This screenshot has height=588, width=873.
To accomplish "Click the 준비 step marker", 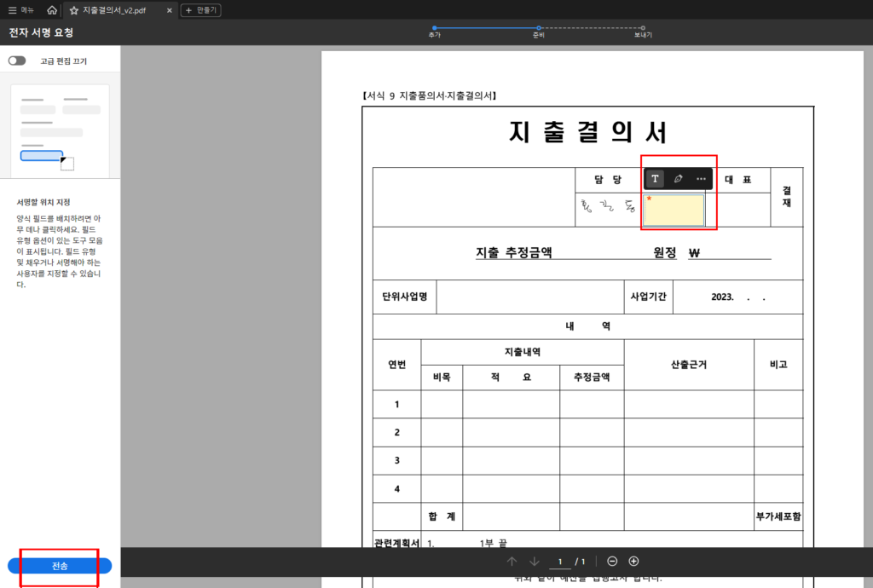I will (x=539, y=28).
